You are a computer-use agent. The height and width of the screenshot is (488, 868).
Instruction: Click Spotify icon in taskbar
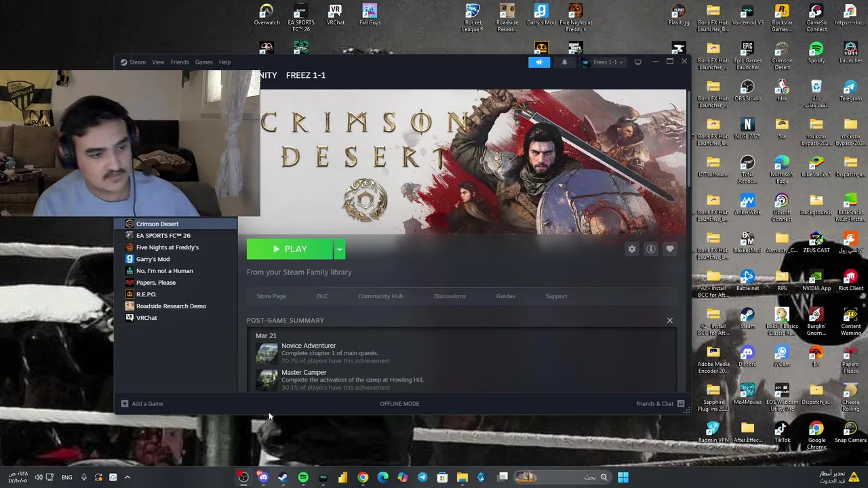click(x=303, y=478)
